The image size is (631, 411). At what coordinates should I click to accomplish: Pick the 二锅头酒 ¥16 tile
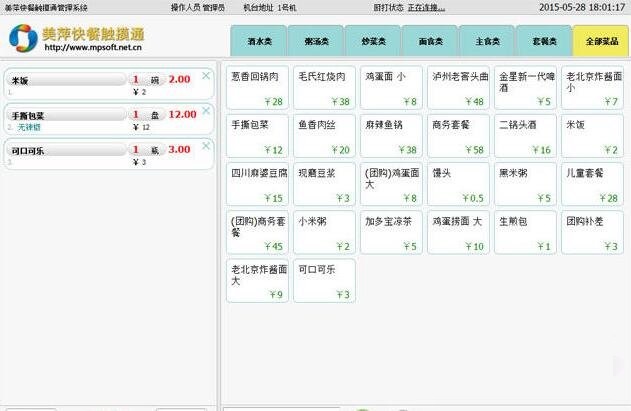[526, 136]
